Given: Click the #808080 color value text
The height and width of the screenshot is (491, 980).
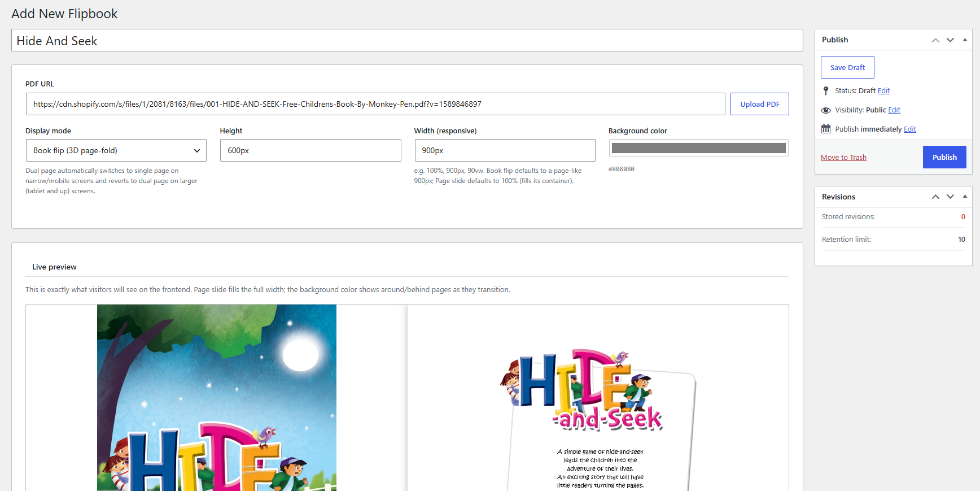Looking at the screenshot, I should coord(621,169).
